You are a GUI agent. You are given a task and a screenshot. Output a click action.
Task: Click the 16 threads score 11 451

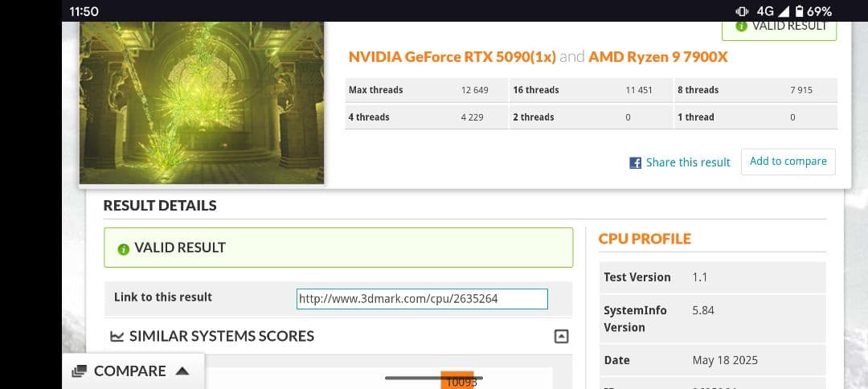[x=640, y=90]
